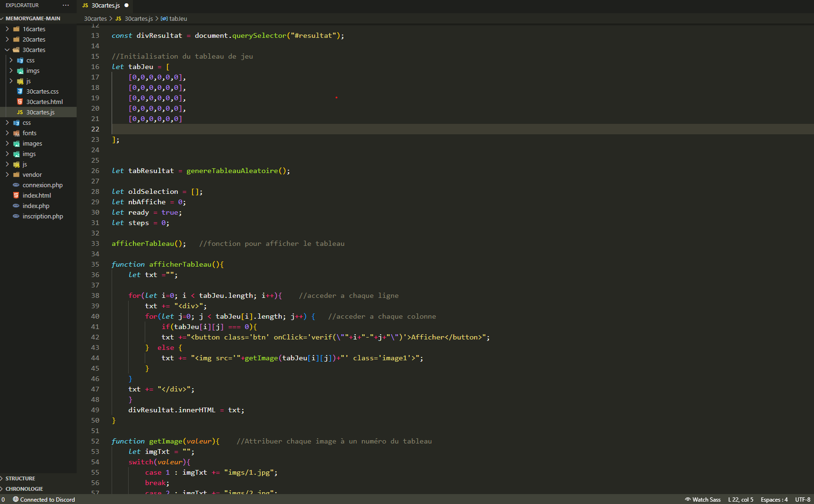This screenshot has height=504, width=814.
Task: Click the 30cartes.css file icon
Action: [20, 91]
